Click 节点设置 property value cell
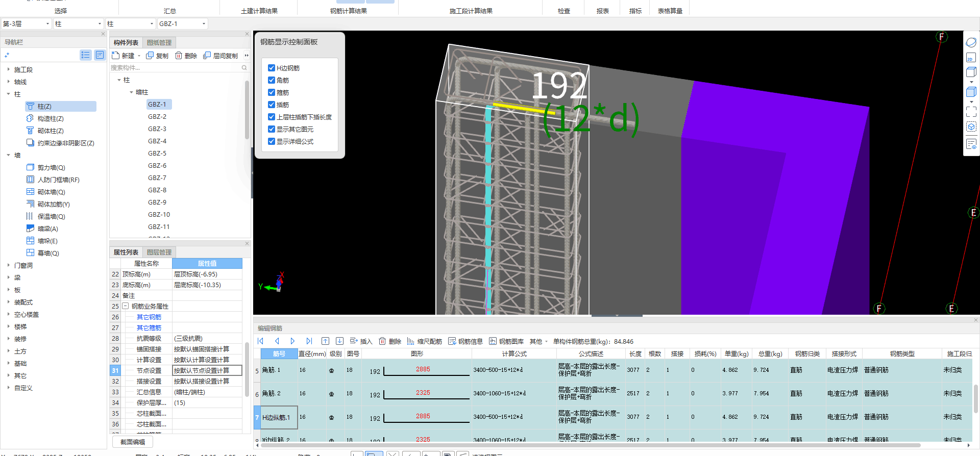Screen dimensions: 980x456 coord(207,371)
